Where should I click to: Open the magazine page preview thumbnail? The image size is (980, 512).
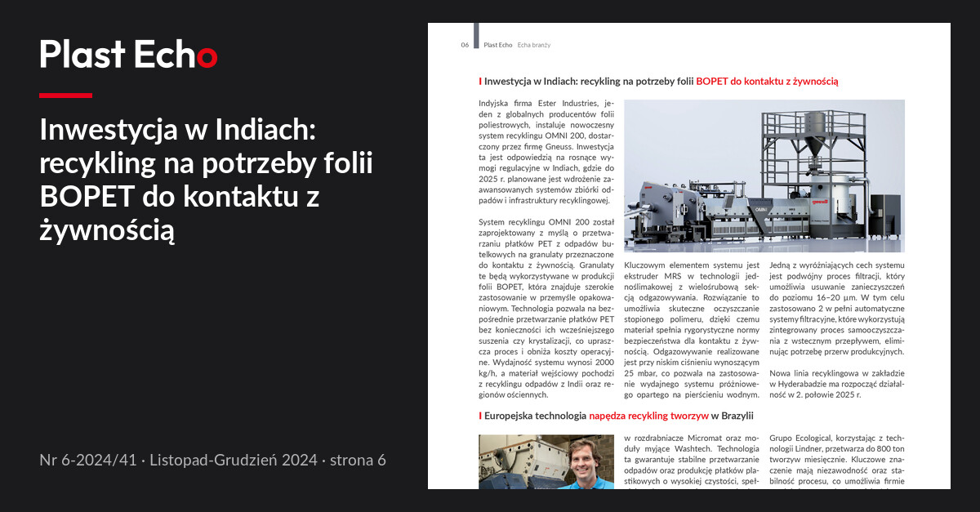tap(689, 256)
